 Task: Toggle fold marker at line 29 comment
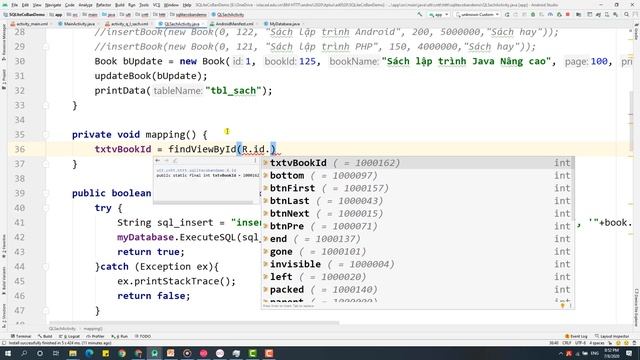pos(46,47)
